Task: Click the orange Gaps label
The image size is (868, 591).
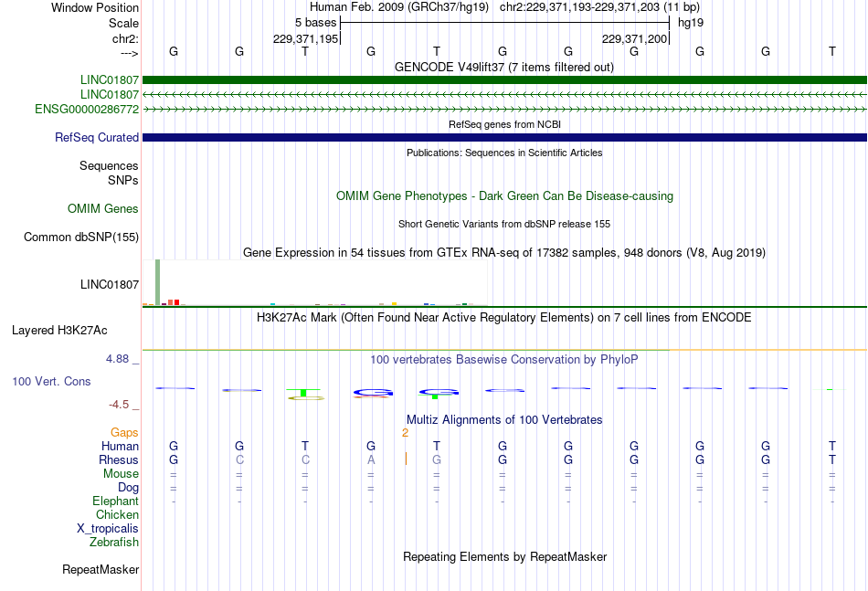Action: [124, 432]
